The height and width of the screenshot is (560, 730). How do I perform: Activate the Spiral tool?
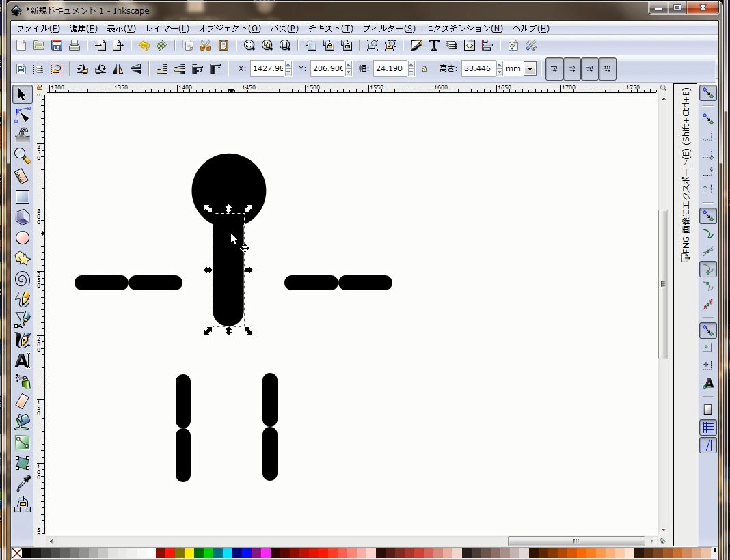click(23, 279)
